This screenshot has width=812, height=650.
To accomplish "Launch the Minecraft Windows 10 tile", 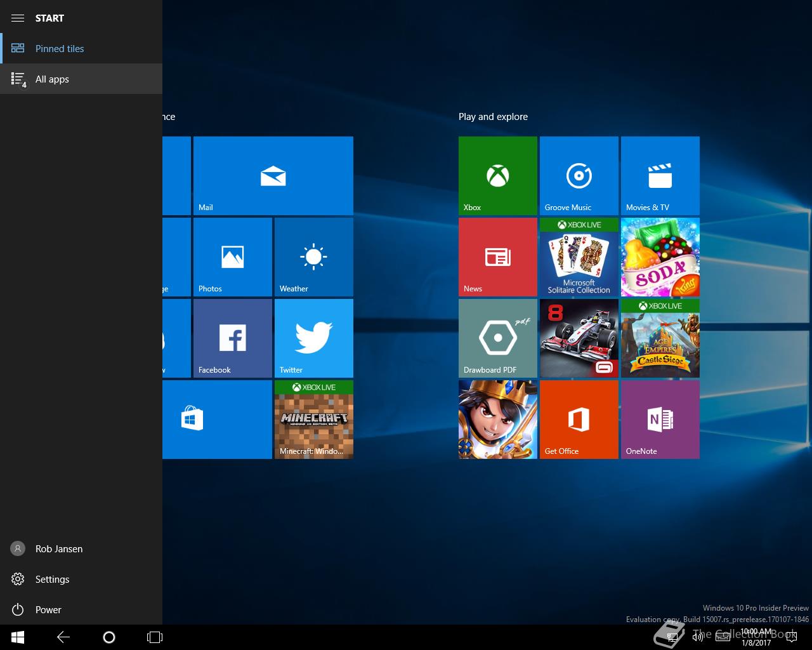I will pyautogui.click(x=313, y=420).
